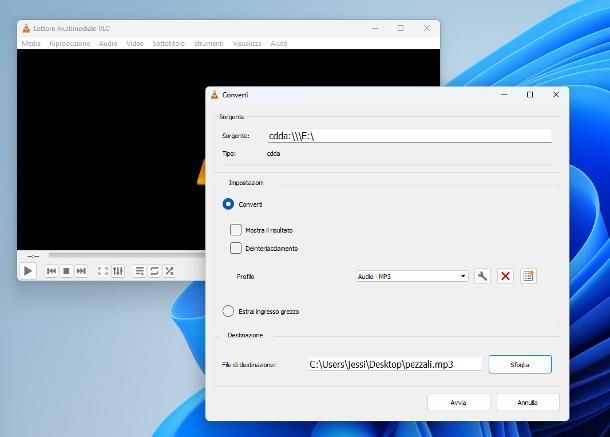Skip to next track in VLC

click(81, 271)
